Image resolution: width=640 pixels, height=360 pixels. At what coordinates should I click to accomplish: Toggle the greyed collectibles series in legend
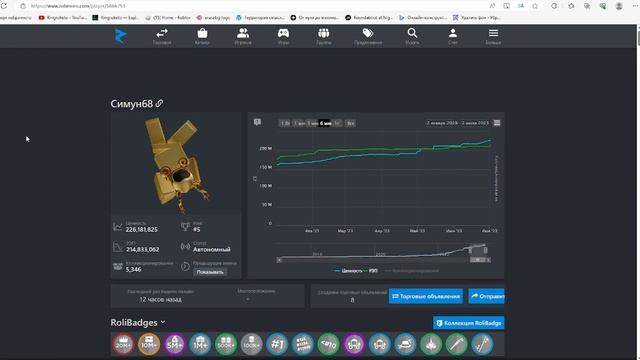(x=411, y=271)
